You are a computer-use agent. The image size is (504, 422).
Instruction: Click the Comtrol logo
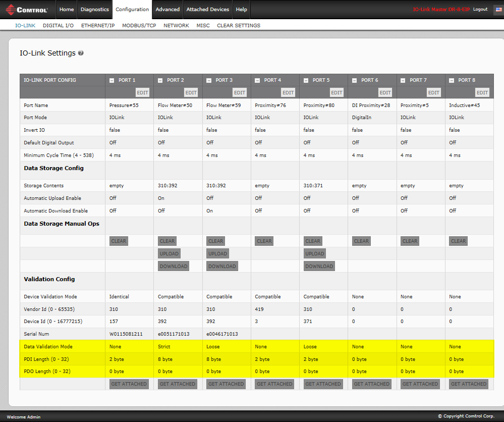[27, 10]
